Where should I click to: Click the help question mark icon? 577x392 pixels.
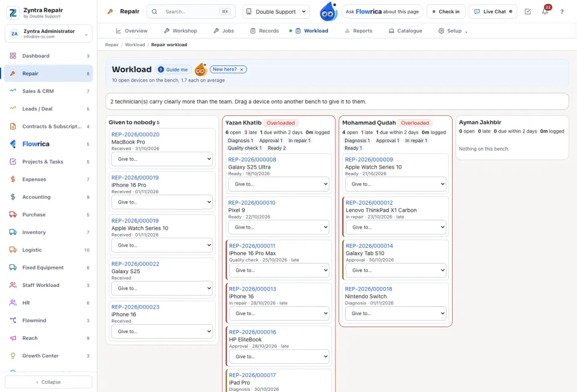[x=562, y=12]
